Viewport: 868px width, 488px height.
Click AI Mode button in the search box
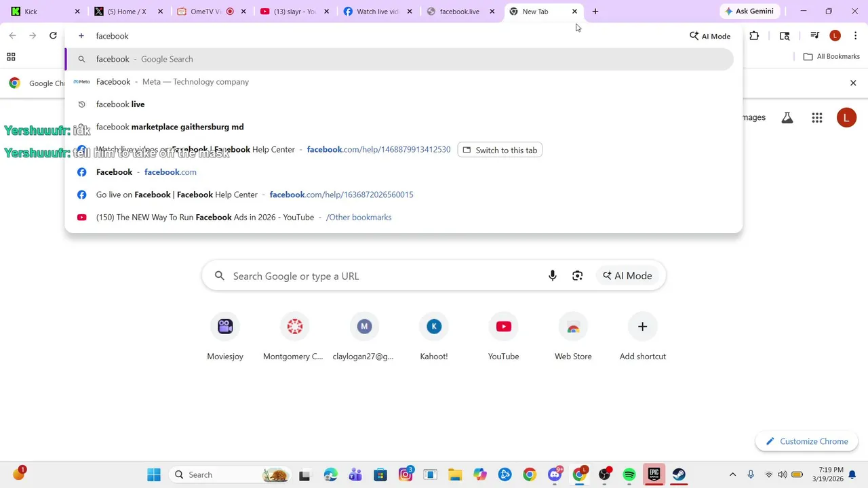tap(627, 276)
